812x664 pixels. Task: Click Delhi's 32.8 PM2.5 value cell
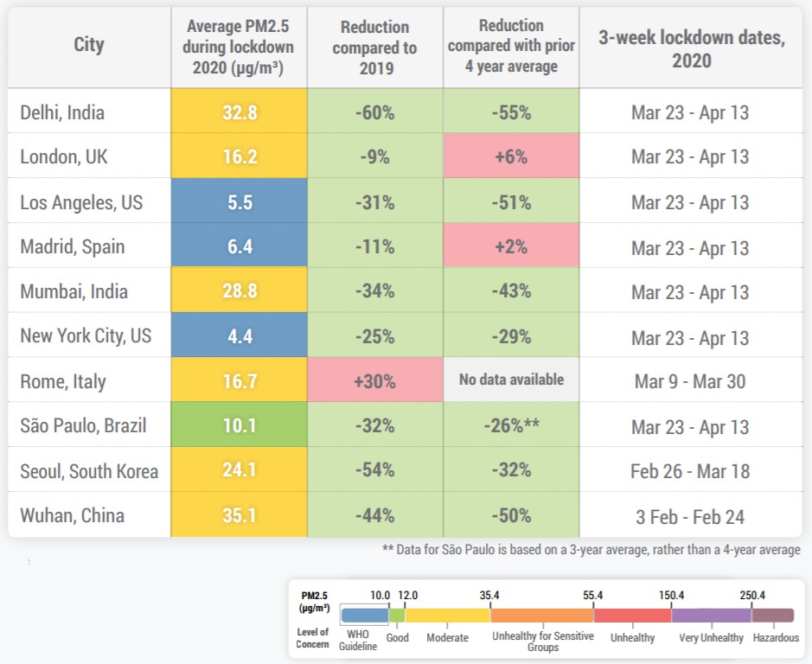(240, 111)
